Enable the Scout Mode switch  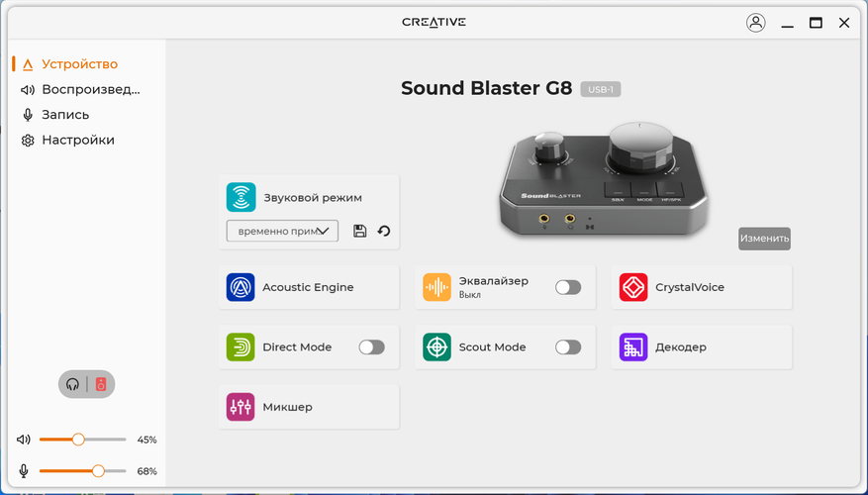568,347
